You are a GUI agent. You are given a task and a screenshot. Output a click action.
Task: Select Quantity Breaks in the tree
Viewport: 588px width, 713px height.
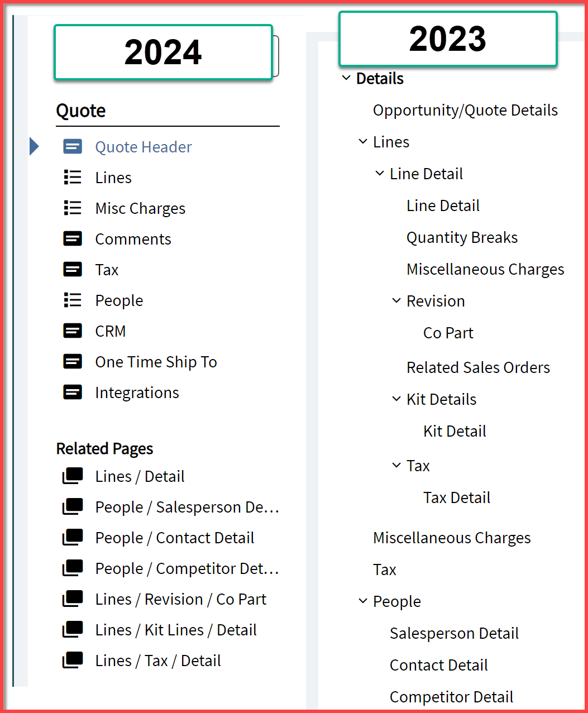462,238
